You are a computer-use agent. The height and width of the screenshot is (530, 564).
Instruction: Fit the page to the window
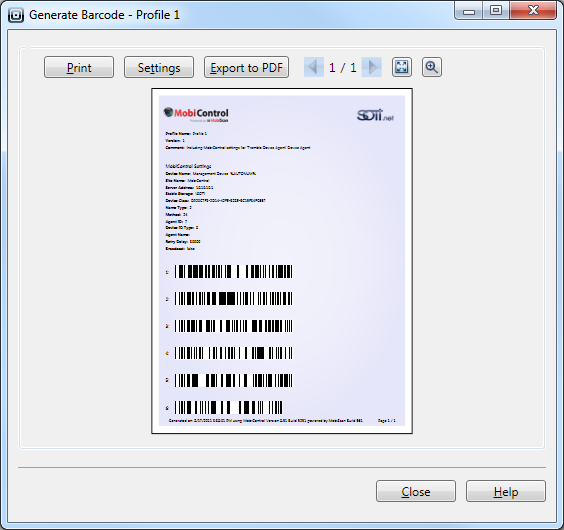pyautogui.click(x=402, y=67)
